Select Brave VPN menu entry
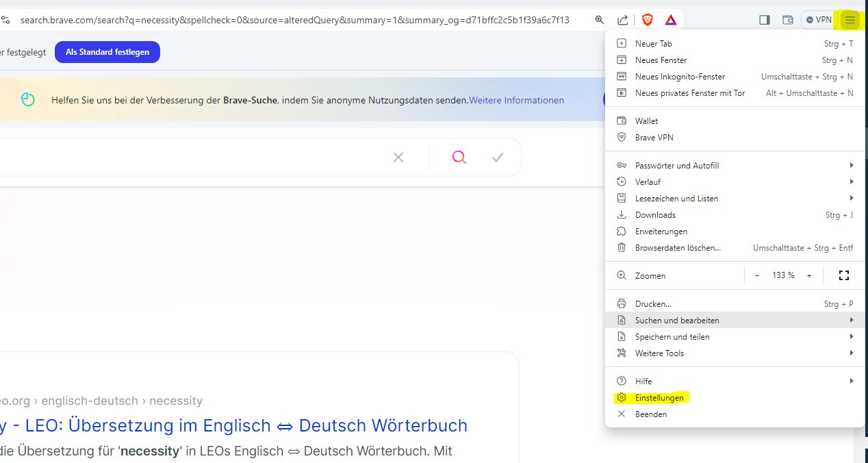Screen dimensions: 868x463 (735, 138)
